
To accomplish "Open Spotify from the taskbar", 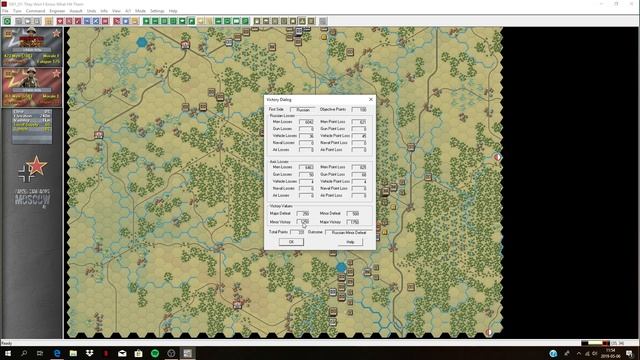I will [155, 353].
